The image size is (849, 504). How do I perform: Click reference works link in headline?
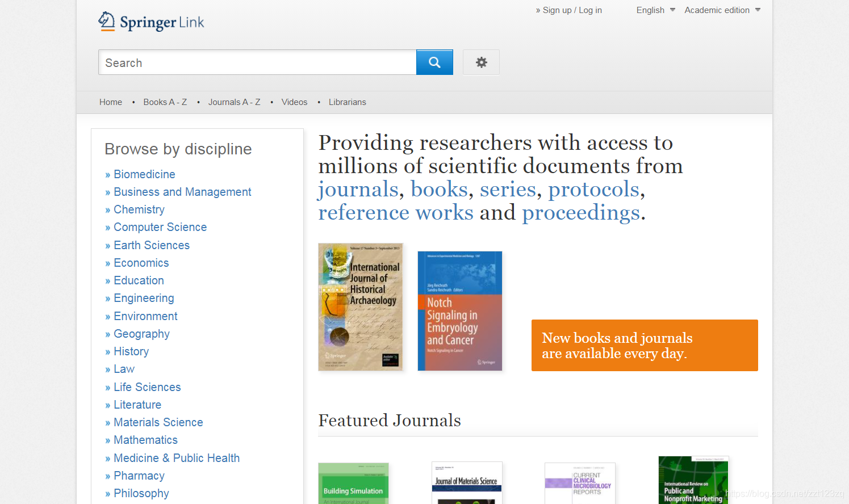point(396,213)
